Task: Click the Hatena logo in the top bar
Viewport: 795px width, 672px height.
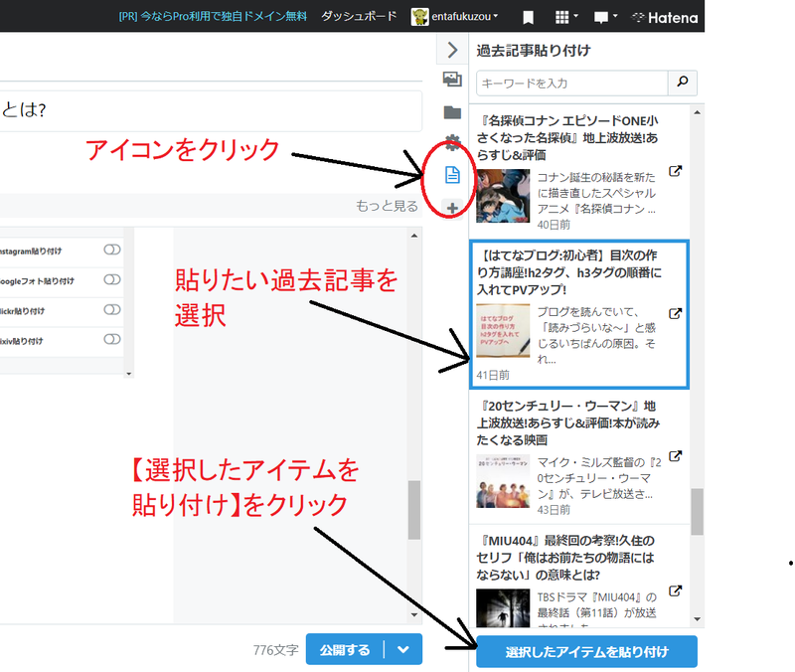Action: (664, 17)
